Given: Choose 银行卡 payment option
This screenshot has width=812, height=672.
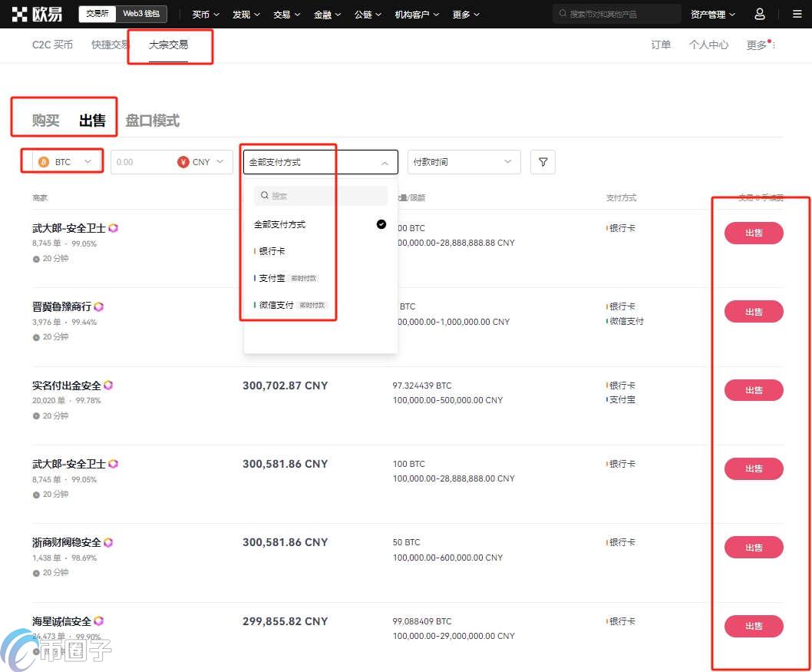Looking at the screenshot, I should 272,251.
